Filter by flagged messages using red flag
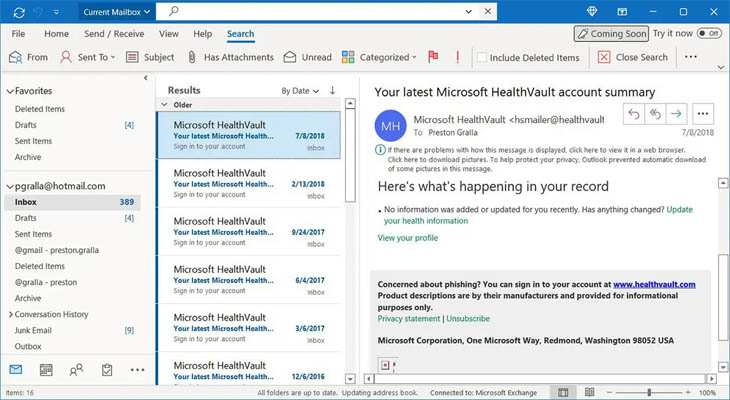Viewport: 730px width, 400px height. tap(433, 57)
